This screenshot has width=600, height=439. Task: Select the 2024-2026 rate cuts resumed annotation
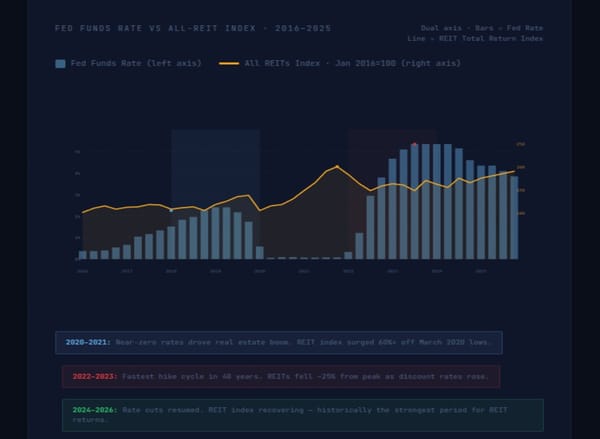click(301, 414)
